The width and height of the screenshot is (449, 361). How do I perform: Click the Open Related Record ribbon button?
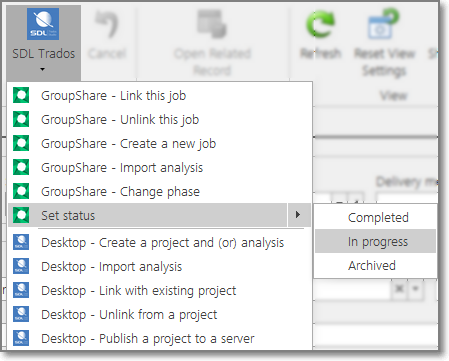pos(212,42)
